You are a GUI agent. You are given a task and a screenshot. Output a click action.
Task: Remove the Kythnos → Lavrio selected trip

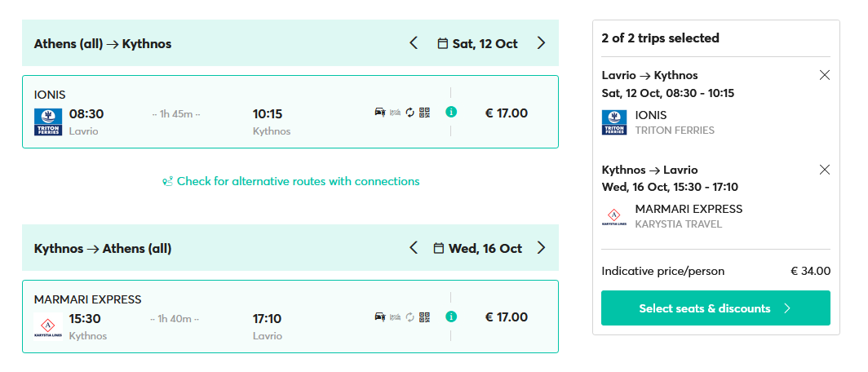pos(824,170)
